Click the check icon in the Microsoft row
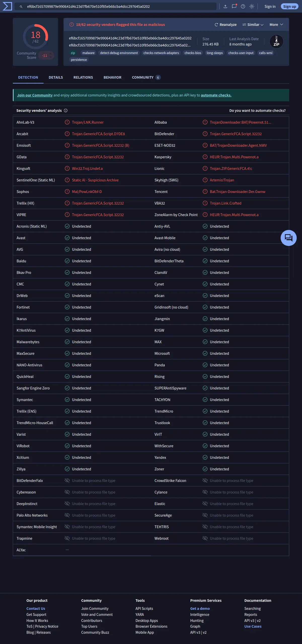Screen dimensions: 302x644 click(x=205, y=354)
